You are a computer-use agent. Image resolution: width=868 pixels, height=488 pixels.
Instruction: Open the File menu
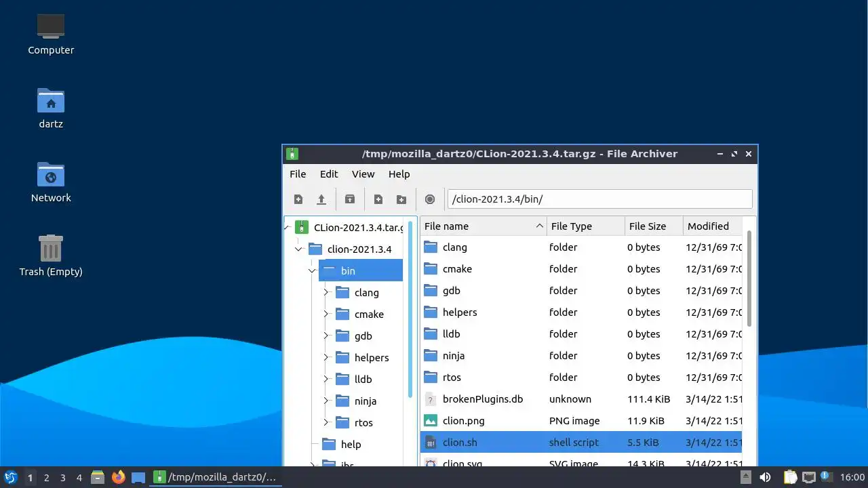click(298, 174)
